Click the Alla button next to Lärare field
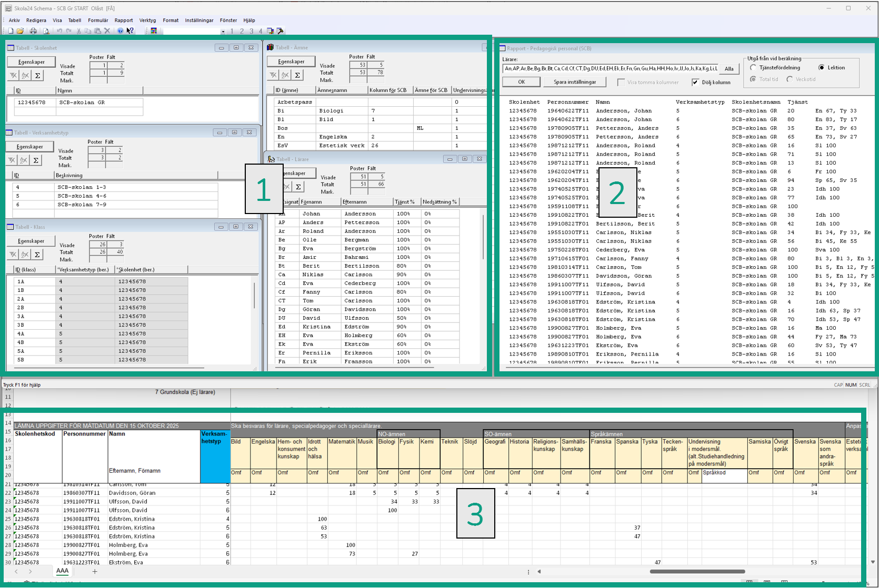879x588 pixels. point(729,69)
